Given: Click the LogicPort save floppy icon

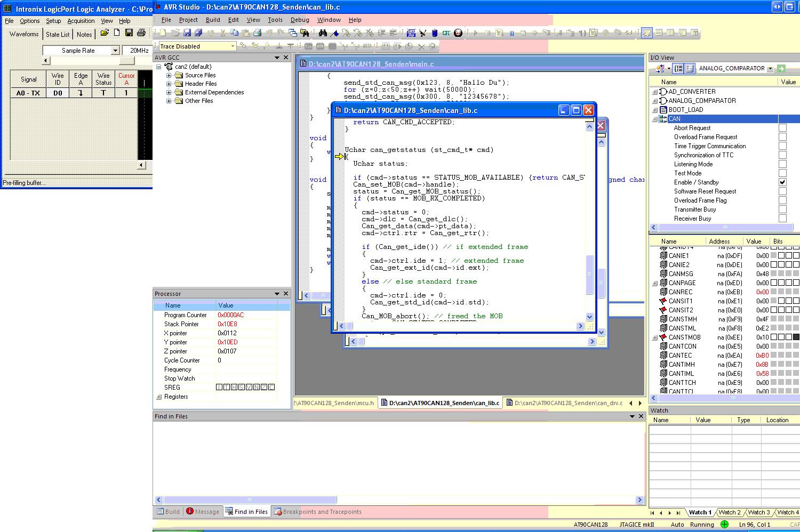Looking at the screenshot, I should point(129,33).
